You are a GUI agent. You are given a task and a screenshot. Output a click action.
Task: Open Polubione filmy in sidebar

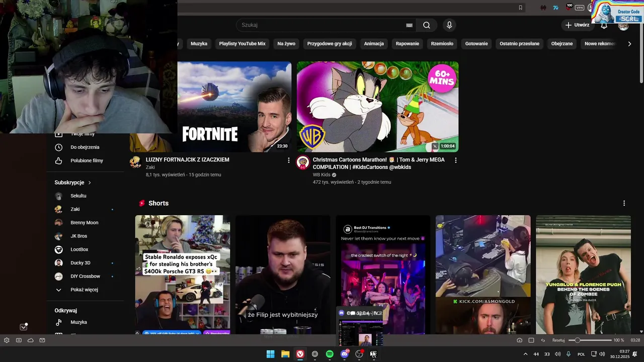86,161
